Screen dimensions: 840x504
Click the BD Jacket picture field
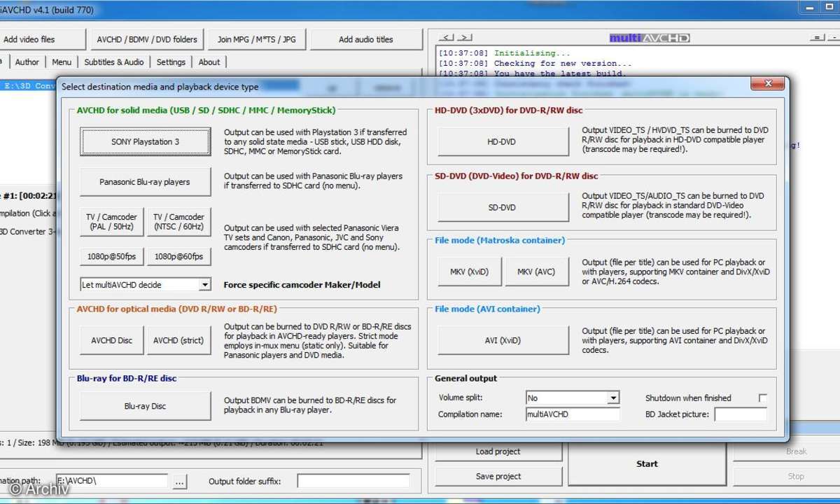pyautogui.click(x=741, y=414)
